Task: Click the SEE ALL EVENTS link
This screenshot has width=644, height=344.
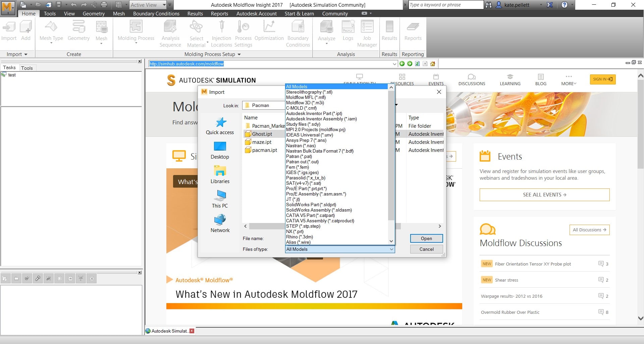Action: [544, 195]
